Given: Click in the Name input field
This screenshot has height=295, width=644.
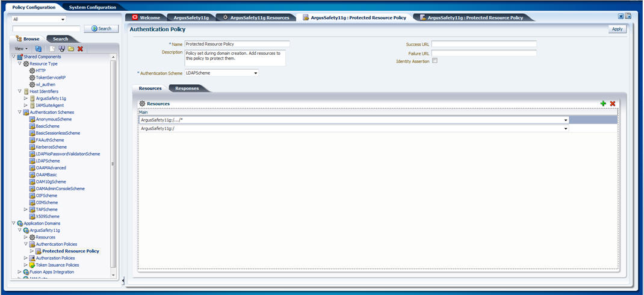Looking at the screenshot, I should point(237,43).
